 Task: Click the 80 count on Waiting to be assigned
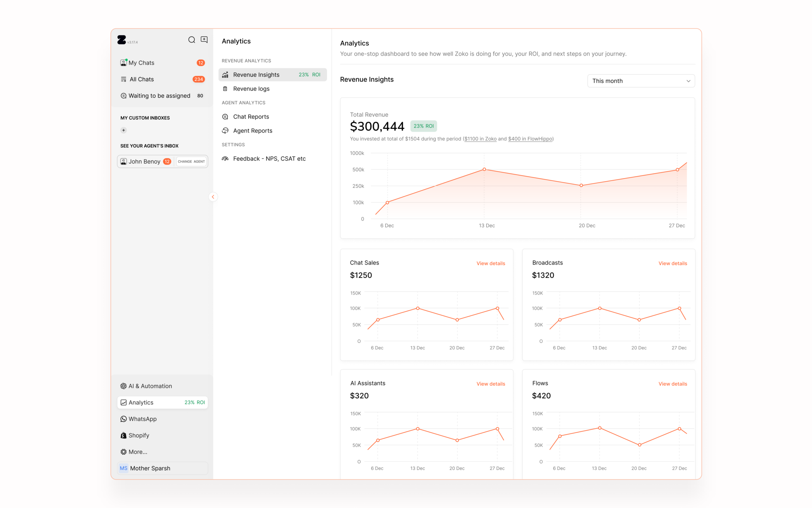(x=200, y=96)
